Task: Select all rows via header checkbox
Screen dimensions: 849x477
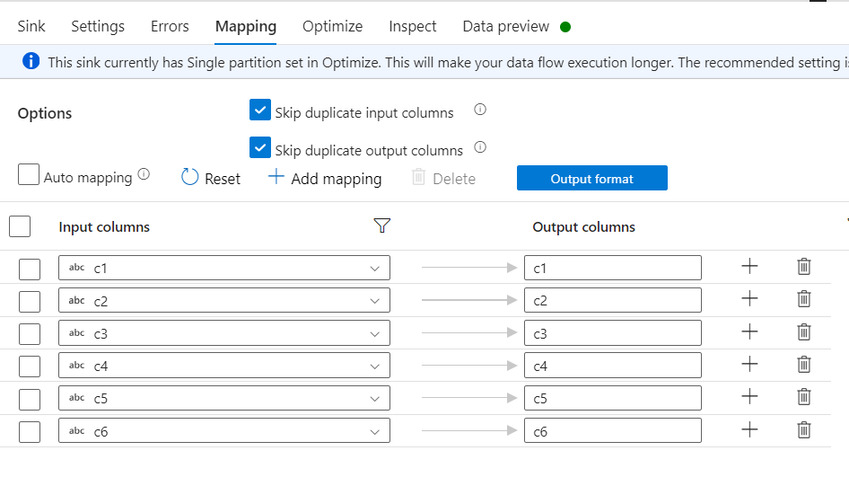Action: [20, 226]
